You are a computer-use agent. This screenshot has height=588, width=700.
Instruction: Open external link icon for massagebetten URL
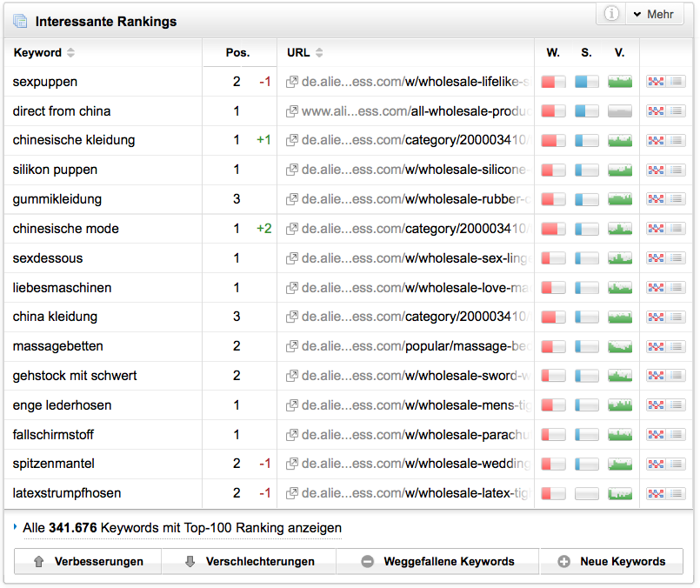point(292,347)
